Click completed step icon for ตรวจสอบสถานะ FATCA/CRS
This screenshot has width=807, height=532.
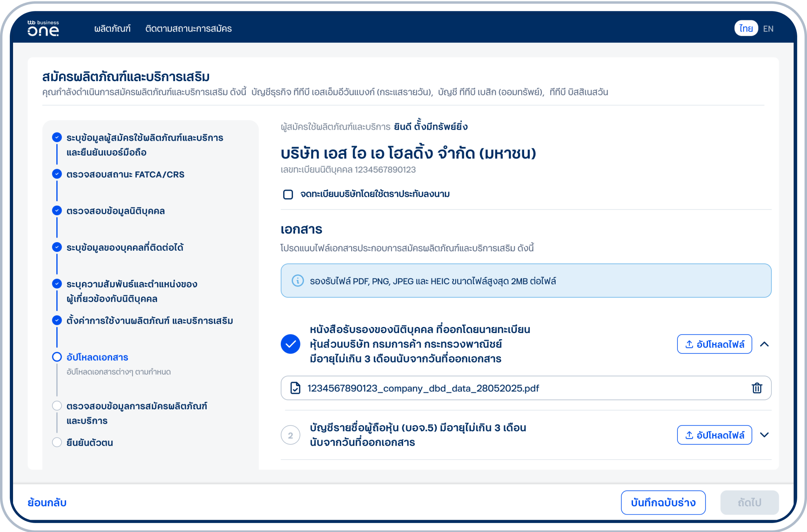57,174
